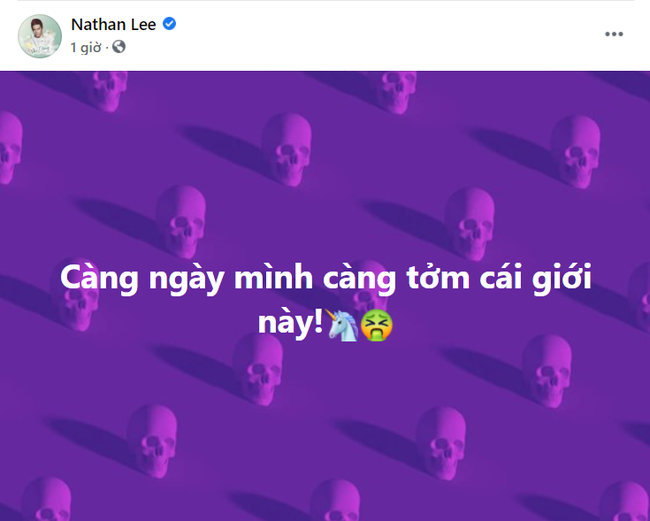Click the word 'tởm' in the post
This screenshot has width=650, height=521.
pyautogui.click(x=438, y=277)
